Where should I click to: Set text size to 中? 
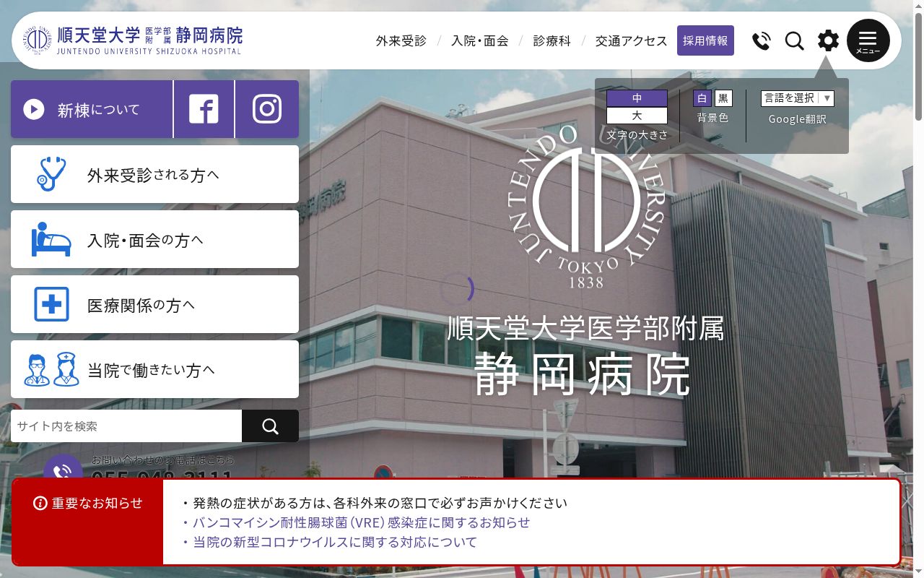[637, 98]
